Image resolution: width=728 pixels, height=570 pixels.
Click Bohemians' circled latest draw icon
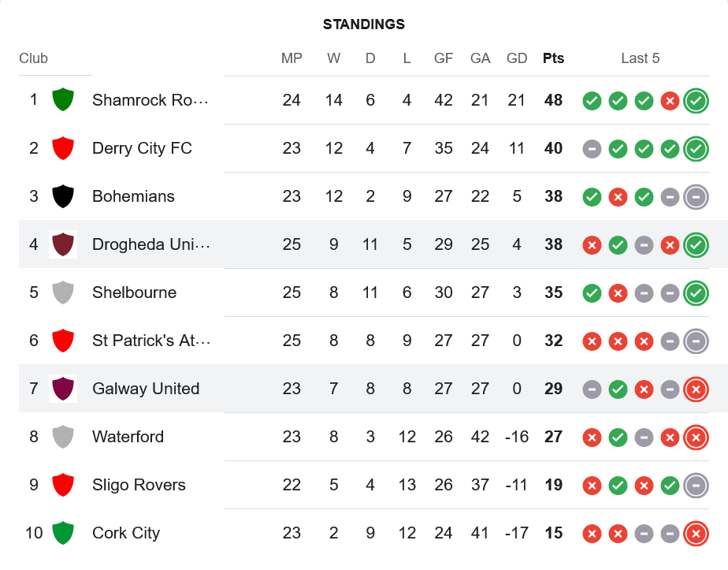695,197
